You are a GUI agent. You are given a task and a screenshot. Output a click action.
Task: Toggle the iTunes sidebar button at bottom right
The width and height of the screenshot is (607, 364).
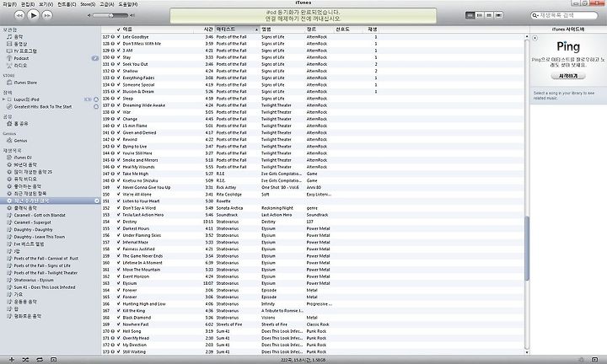click(x=594, y=360)
